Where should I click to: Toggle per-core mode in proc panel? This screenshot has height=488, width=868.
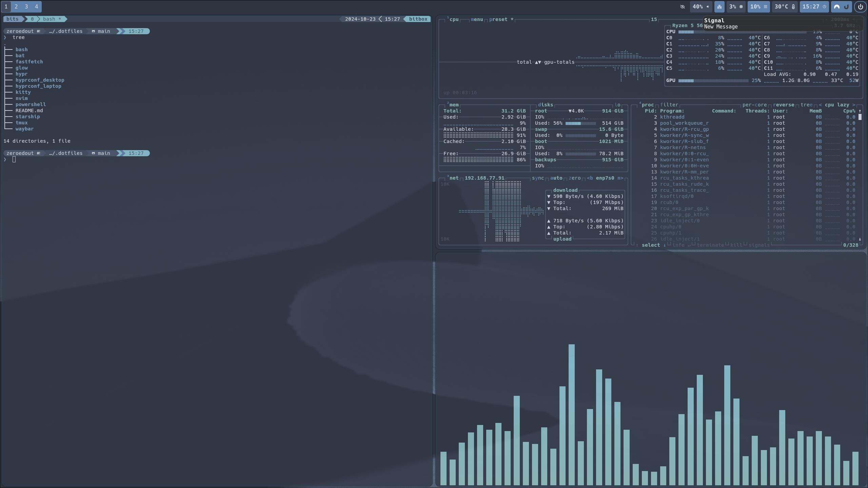click(x=754, y=105)
